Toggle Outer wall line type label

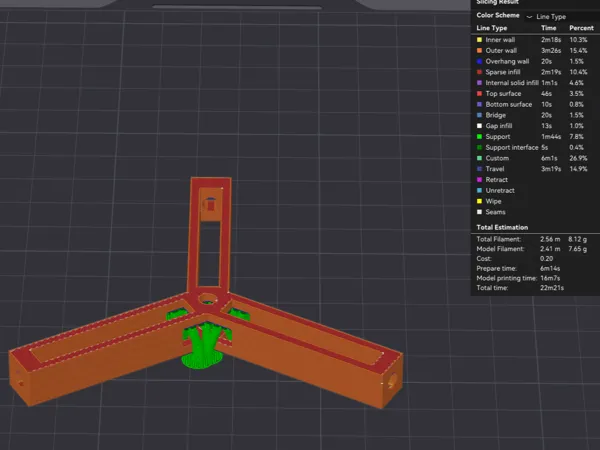[501, 51]
